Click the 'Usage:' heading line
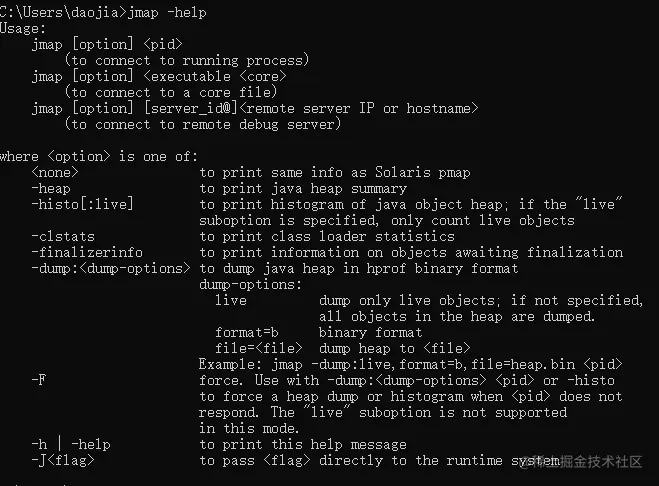659x486 pixels. tap(23, 29)
